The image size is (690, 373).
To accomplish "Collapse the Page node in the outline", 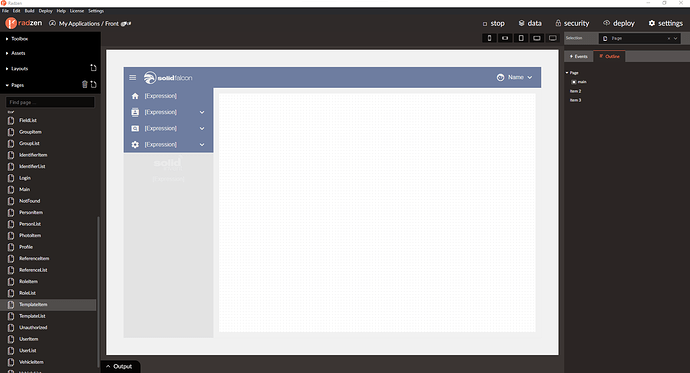I will [567, 73].
